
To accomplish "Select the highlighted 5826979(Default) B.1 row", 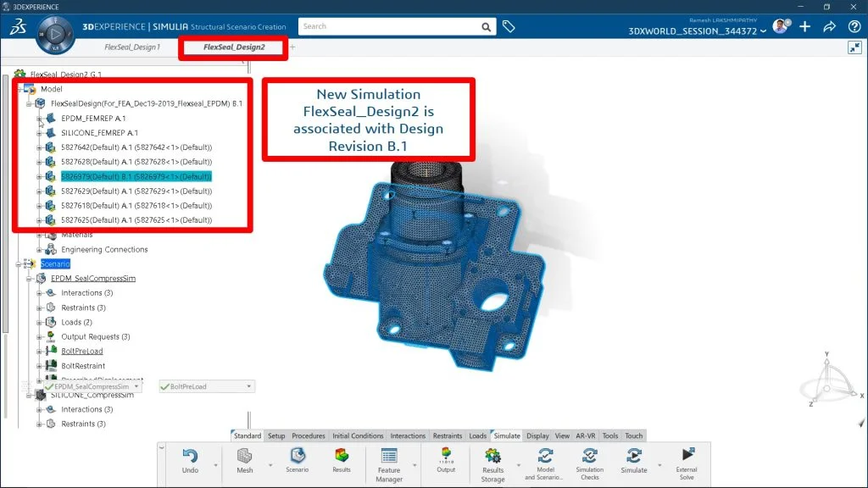I will (136, 176).
